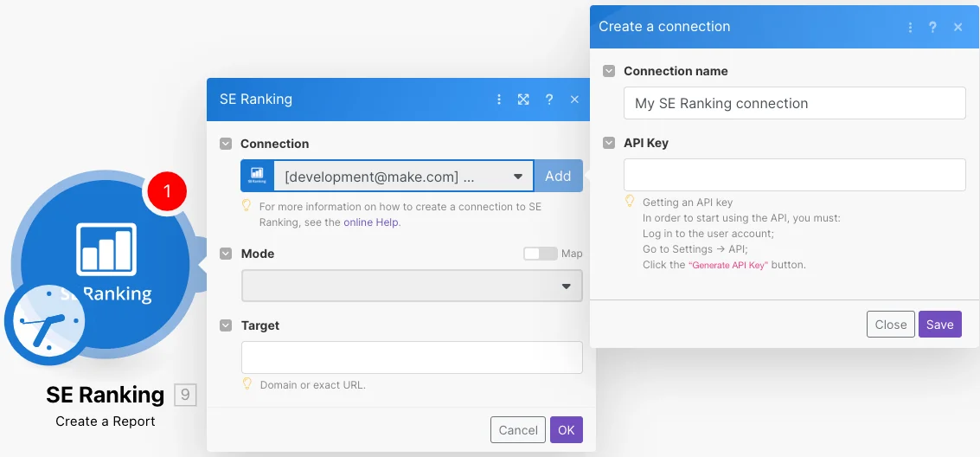Save the new connection

940,325
